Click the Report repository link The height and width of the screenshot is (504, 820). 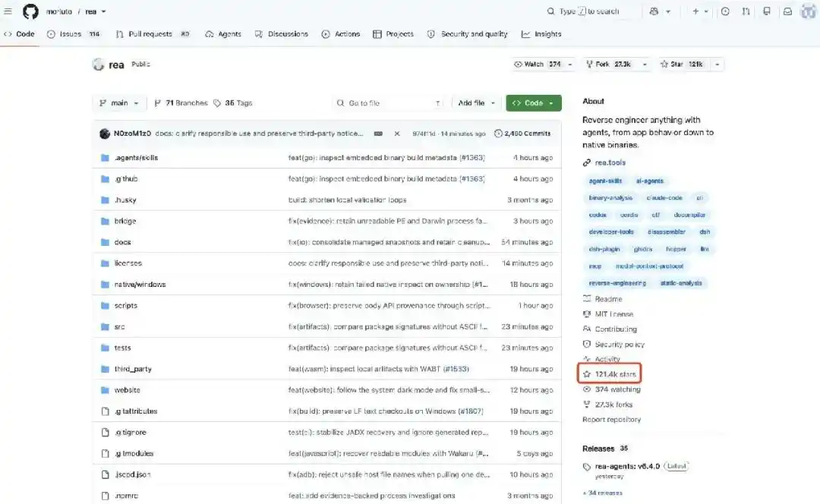tap(611, 419)
